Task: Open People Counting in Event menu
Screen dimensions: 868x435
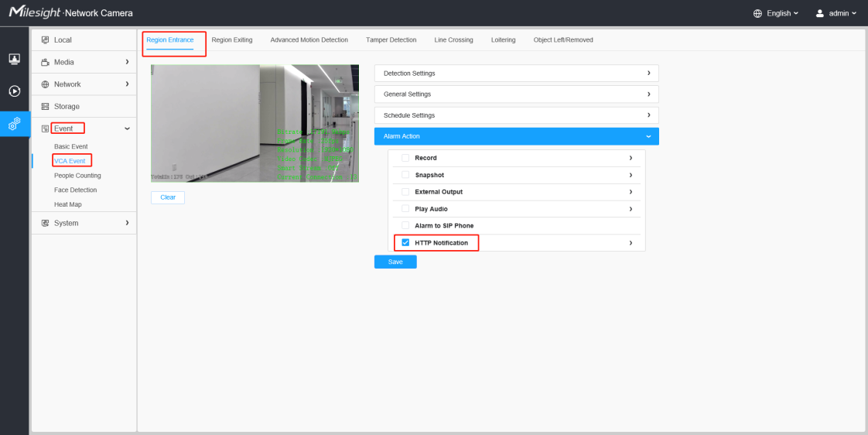Action: (77, 176)
